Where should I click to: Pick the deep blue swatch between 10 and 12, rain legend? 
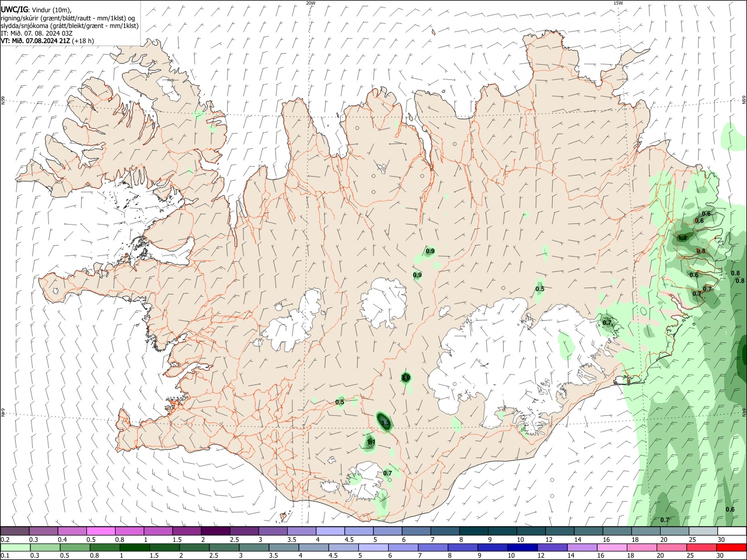pyautogui.click(x=522, y=547)
